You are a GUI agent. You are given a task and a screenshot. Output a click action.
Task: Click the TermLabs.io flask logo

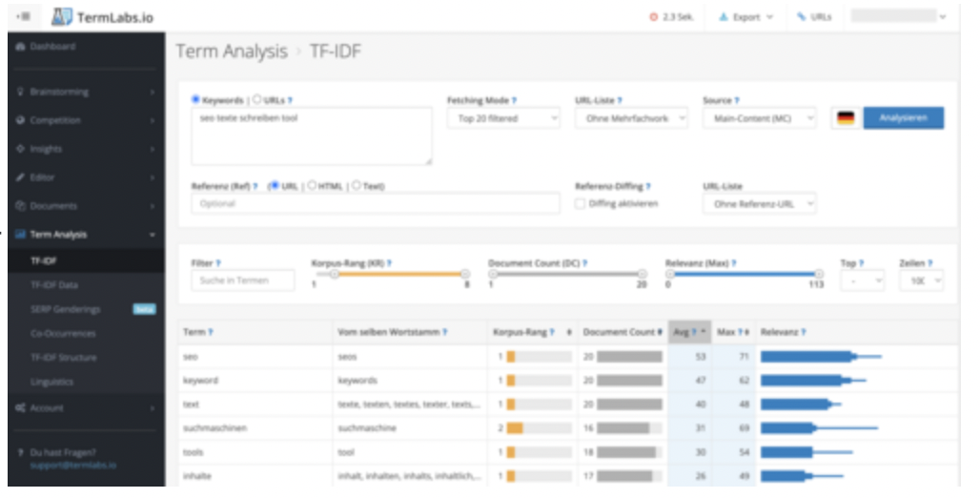[x=61, y=17]
